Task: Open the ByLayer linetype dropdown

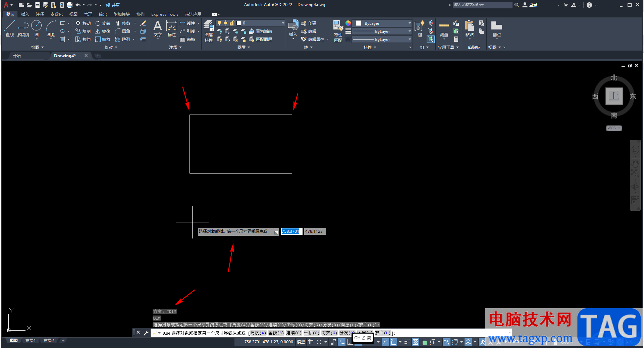Action: tap(382, 39)
